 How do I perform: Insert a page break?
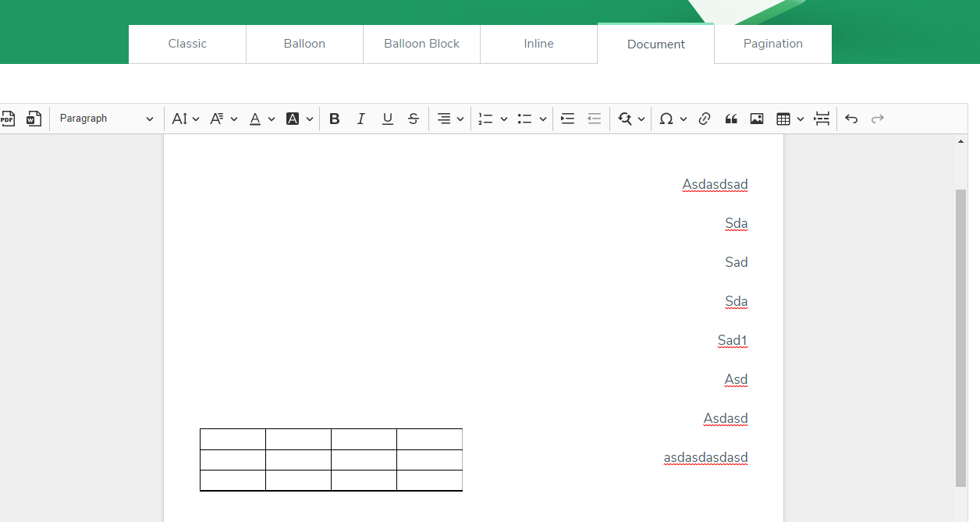click(822, 118)
